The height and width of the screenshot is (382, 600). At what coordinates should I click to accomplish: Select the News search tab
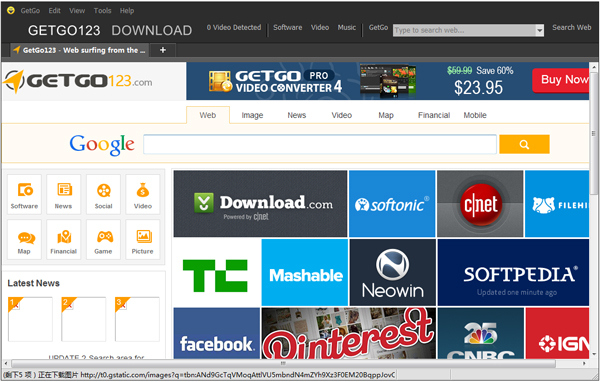click(297, 115)
